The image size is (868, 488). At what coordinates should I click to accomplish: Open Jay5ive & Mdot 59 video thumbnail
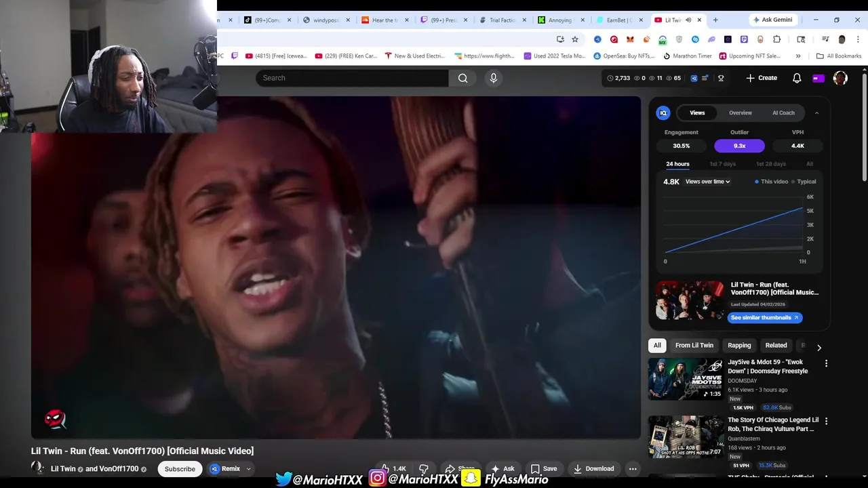pyautogui.click(x=686, y=380)
